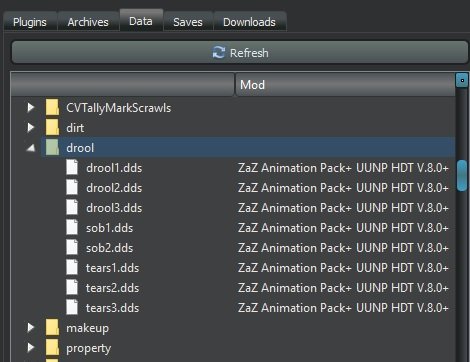
Task: Select the drool1.dds file name
Action: 114,168
